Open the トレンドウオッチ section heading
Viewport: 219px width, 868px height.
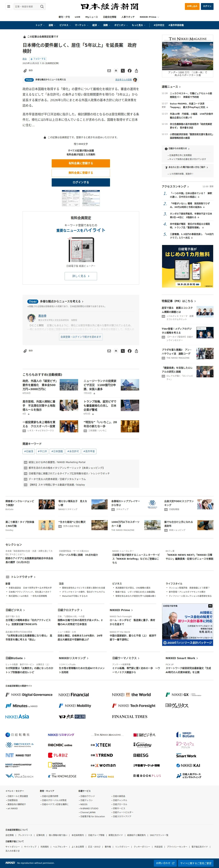(23, 577)
